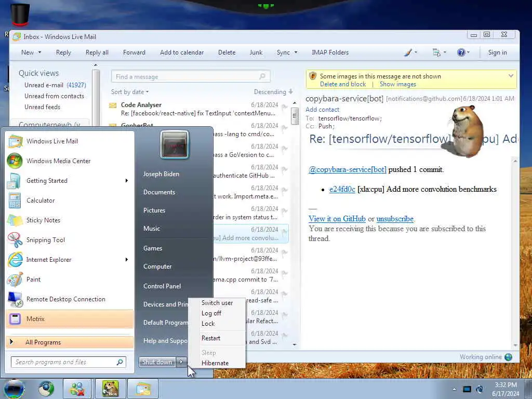Click the monitor icon in system tray
The image size is (532, 399).
click(x=467, y=389)
